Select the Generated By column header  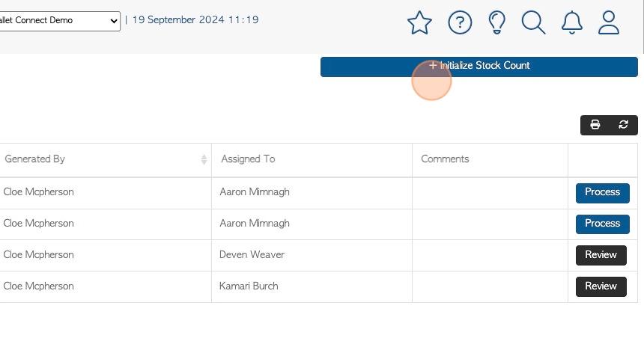tap(105, 159)
